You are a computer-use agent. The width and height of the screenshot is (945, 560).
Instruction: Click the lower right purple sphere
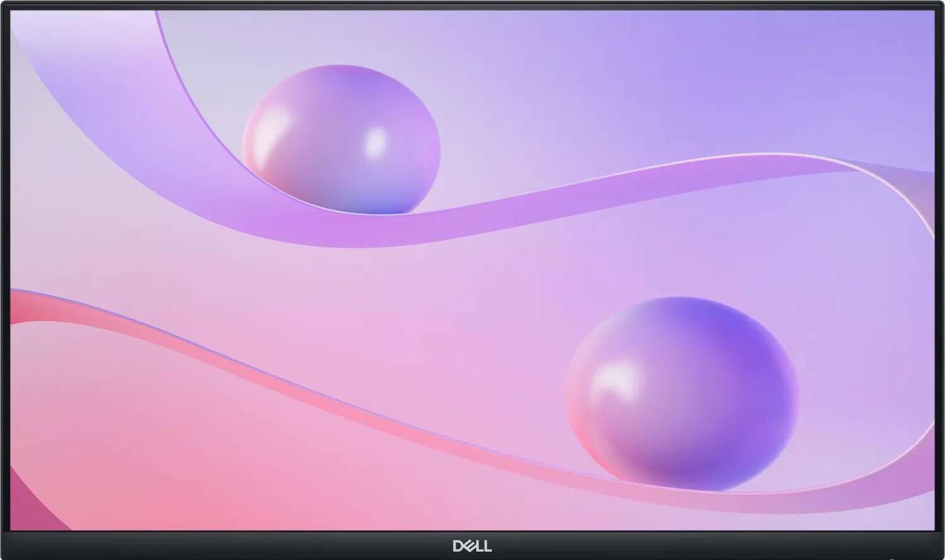click(x=682, y=394)
